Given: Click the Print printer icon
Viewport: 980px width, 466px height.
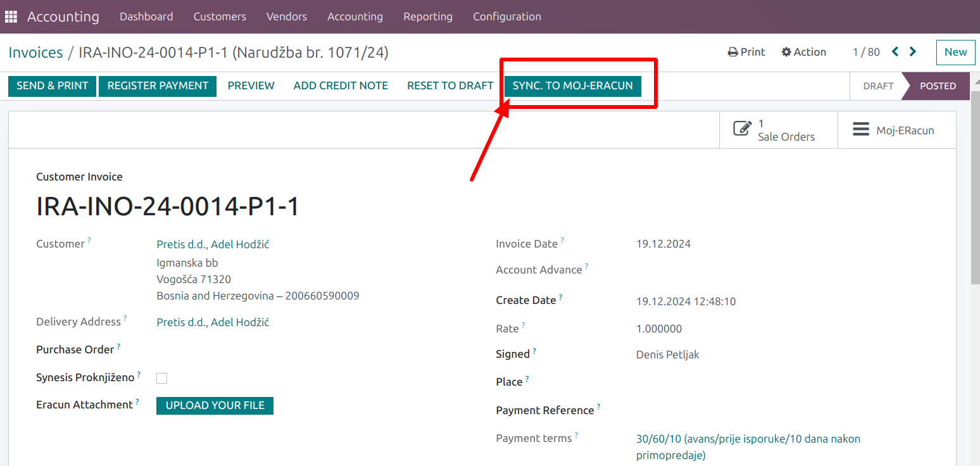Looking at the screenshot, I should 732,53.
